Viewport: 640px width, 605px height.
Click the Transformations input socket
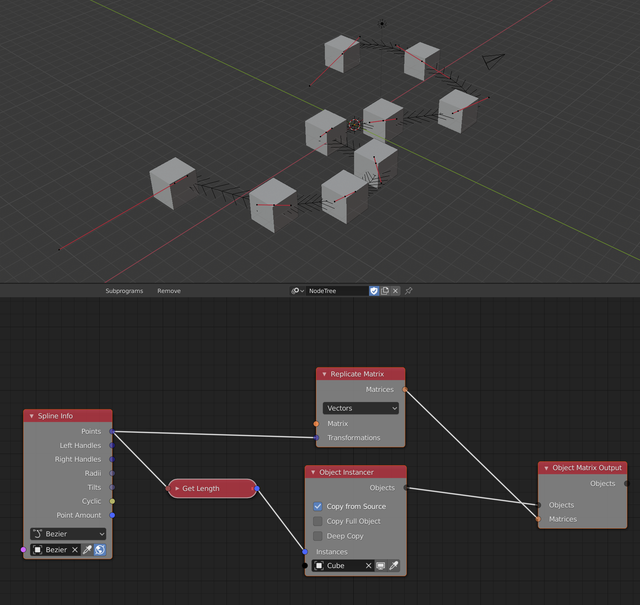316,438
